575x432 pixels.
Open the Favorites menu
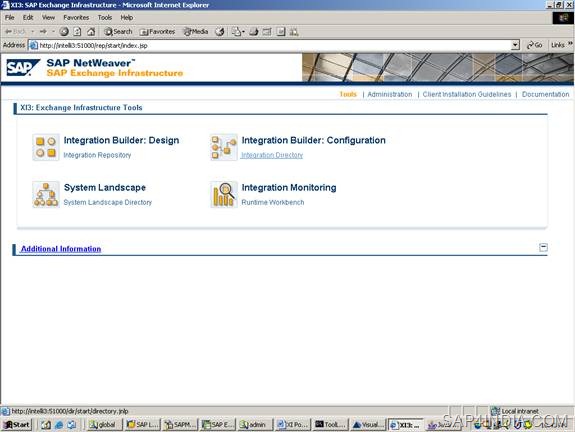76,17
